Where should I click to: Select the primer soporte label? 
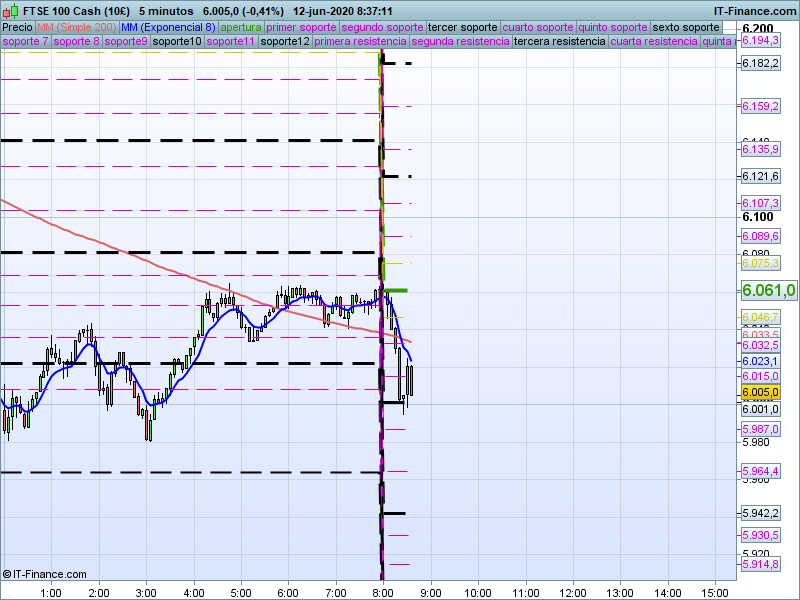(301, 28)
